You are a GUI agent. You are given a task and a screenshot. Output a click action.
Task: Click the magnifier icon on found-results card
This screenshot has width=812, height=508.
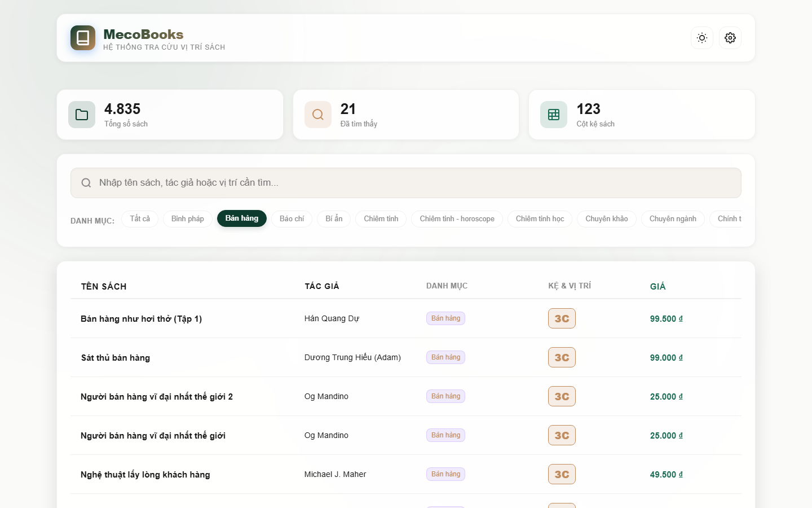318,115
